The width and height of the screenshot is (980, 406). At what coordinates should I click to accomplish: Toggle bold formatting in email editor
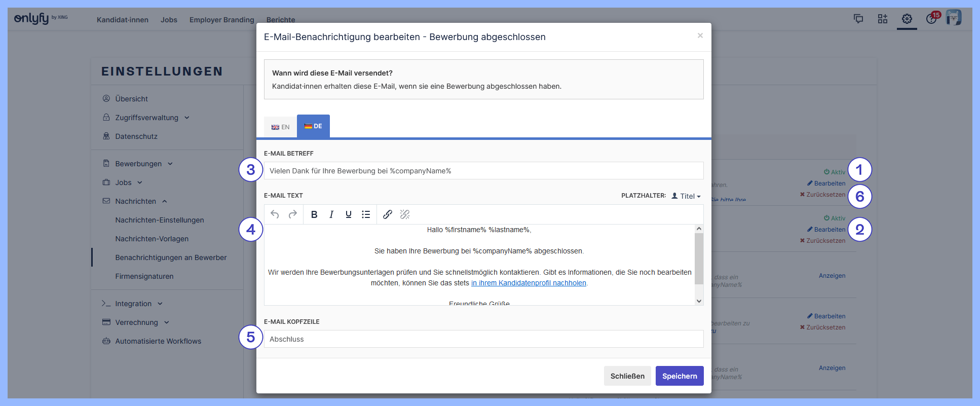click(314, 214)
